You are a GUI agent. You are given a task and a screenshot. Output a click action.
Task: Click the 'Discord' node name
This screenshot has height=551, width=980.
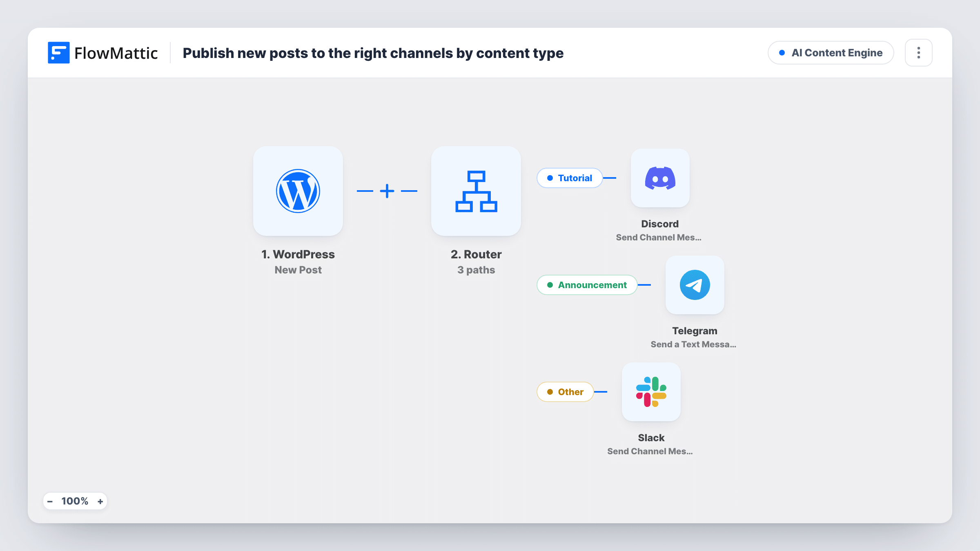pyautogui.click(x=660, y=224)
